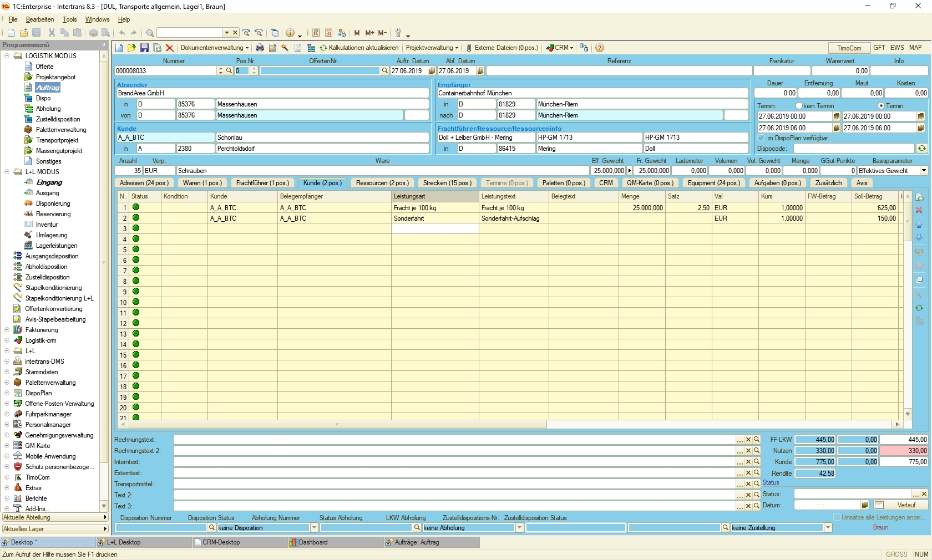932x560 pixels.
Task: Open the Bearbeiten menu
Action: [39, 19]
